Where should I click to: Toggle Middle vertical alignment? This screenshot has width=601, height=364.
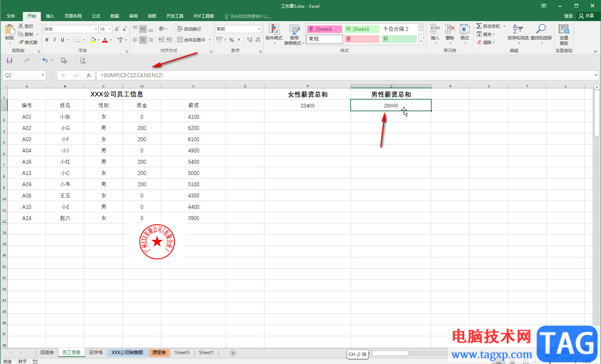(x=143, y=29)
